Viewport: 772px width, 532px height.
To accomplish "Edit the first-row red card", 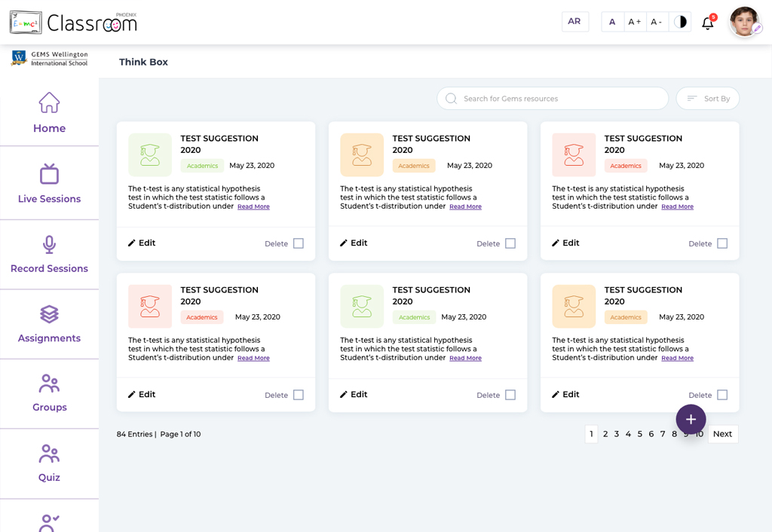I will click(x=565, y=243).
